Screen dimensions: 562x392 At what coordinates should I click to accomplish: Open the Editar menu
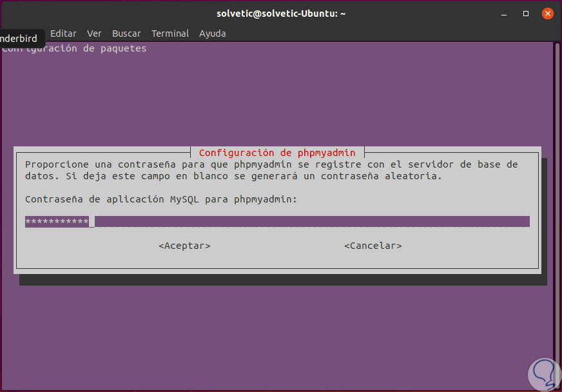point(63,34)
